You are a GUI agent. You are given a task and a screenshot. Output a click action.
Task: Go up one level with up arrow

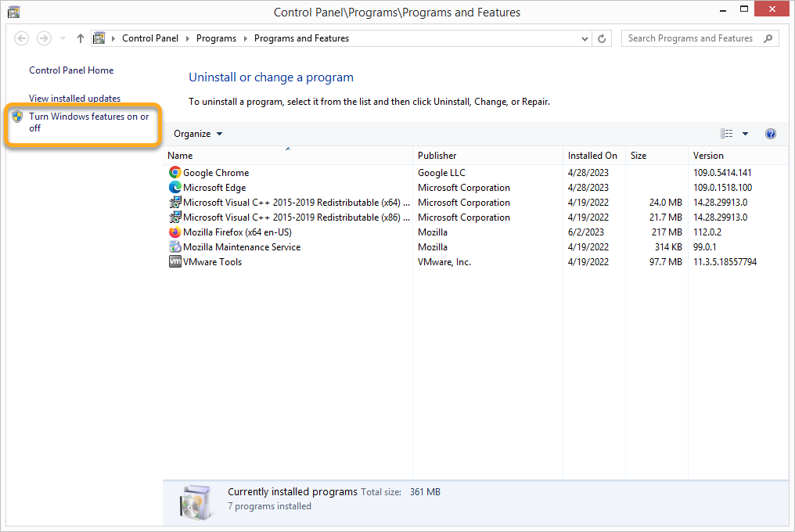[81, 38]
